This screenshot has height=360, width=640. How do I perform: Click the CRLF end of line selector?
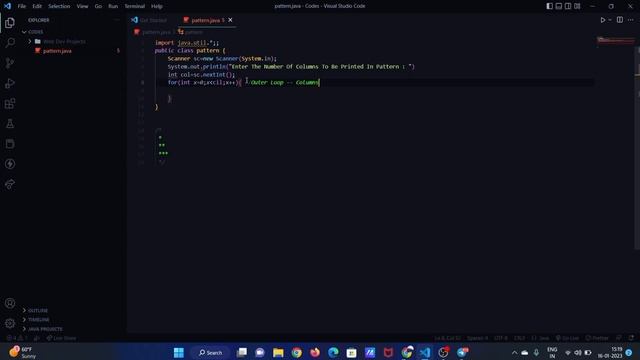click(x=519, y=338)
